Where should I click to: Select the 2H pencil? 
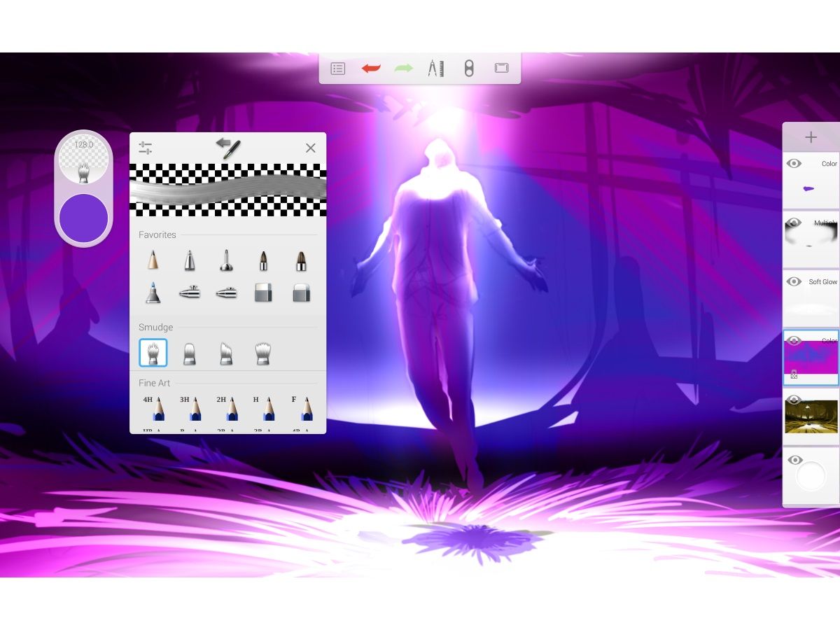coord(226,408)
